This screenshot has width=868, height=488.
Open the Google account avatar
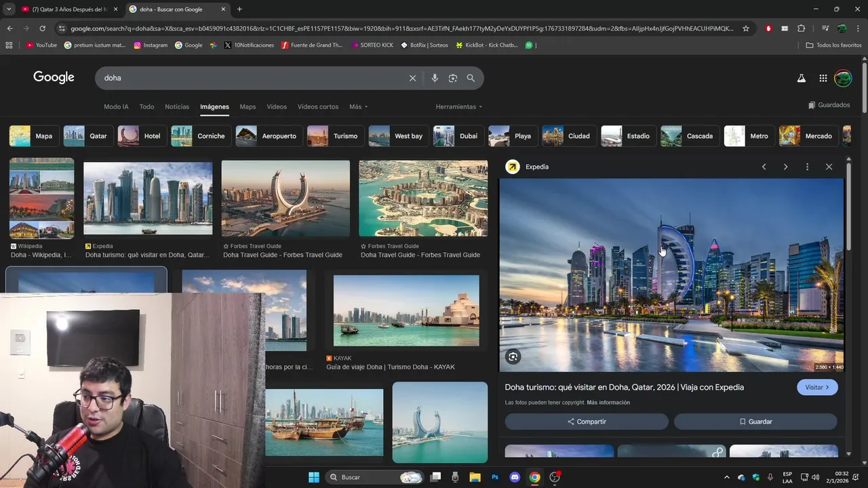(x=843, y=78)
